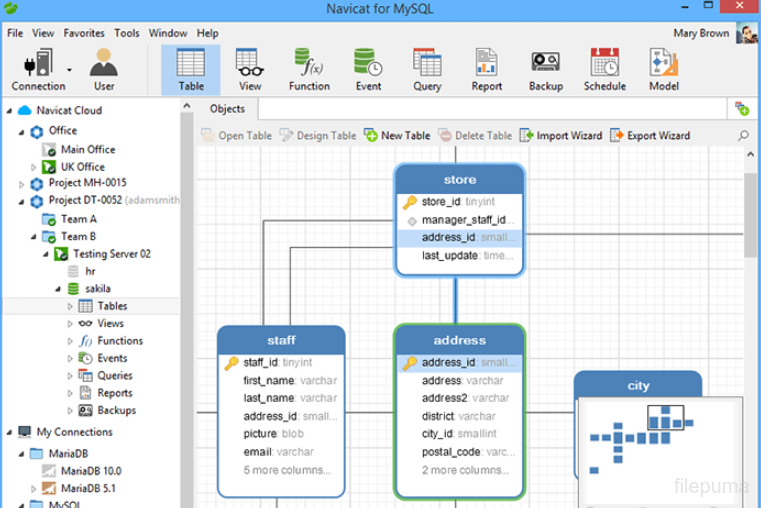Screen dimensions: 761x508
Task: Click the New Table button
Action: [x=397, y=136]
